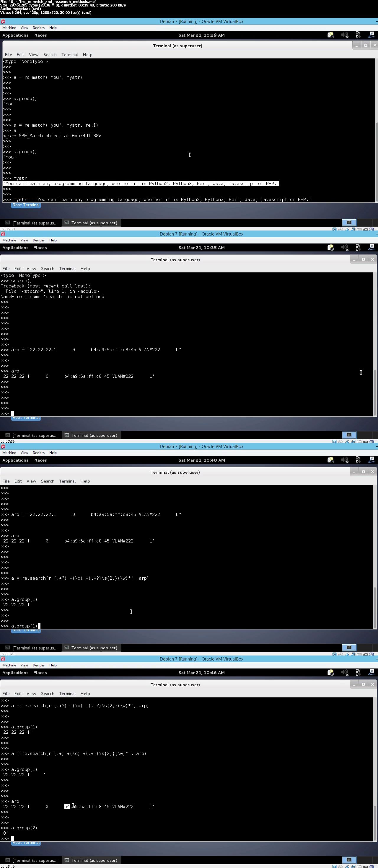The height and width of the screenshot is (868, 378).
Task: Open Terminal menu in 10:35 AM frame
Action: [67, 269]
